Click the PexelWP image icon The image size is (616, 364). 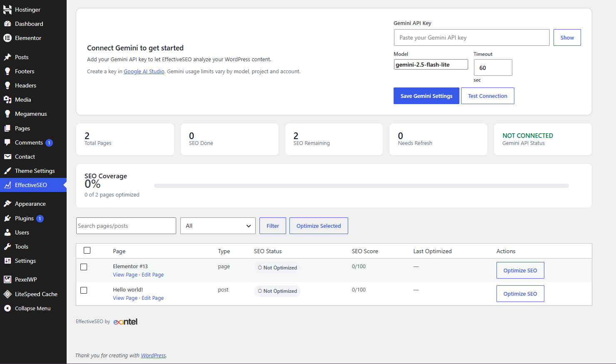7,279
